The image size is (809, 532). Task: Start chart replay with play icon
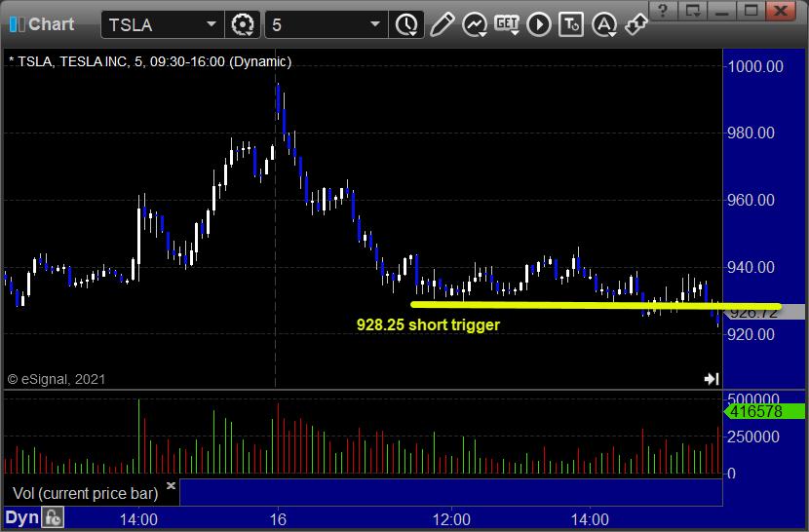pos(539,24)
